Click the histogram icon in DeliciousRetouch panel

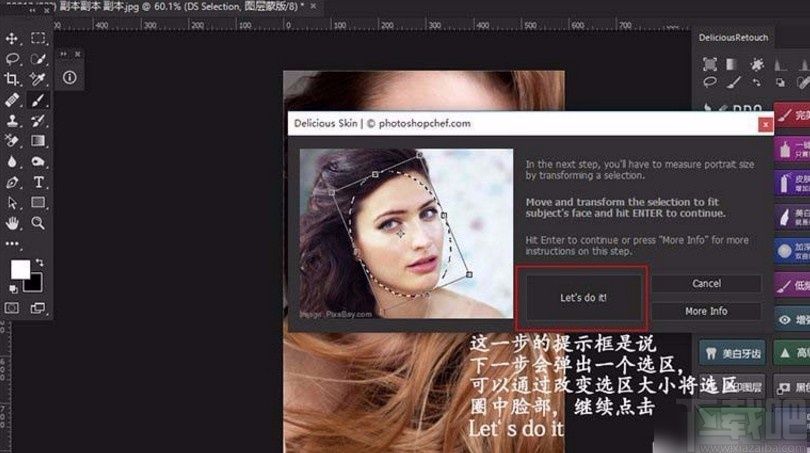point(781,65)
